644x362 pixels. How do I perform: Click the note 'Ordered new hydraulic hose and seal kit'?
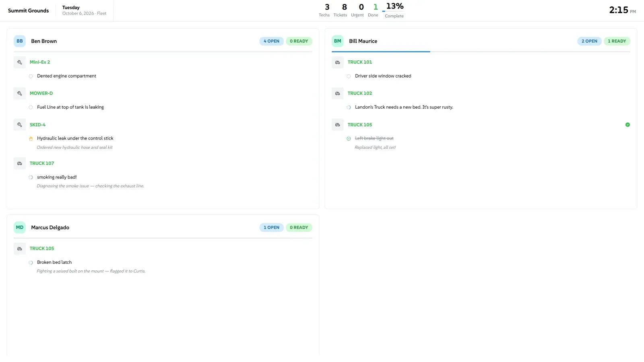pyautogui.click(x=74, y=148)
